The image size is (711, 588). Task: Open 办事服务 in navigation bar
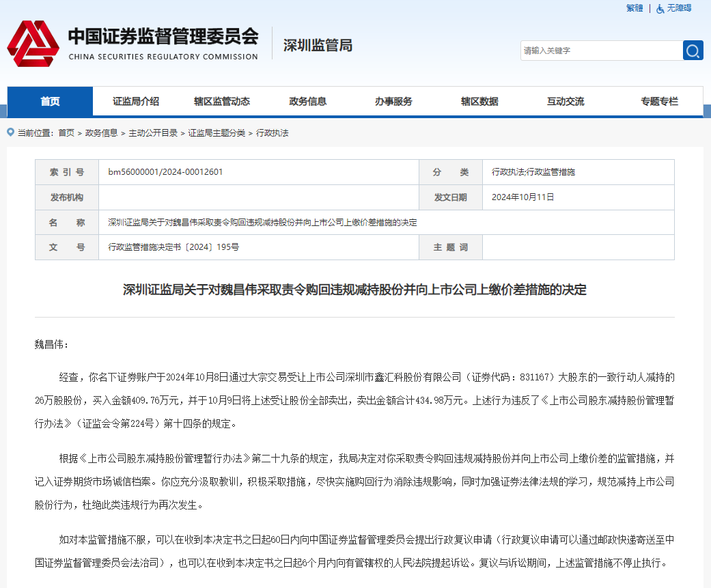[393, 101]
